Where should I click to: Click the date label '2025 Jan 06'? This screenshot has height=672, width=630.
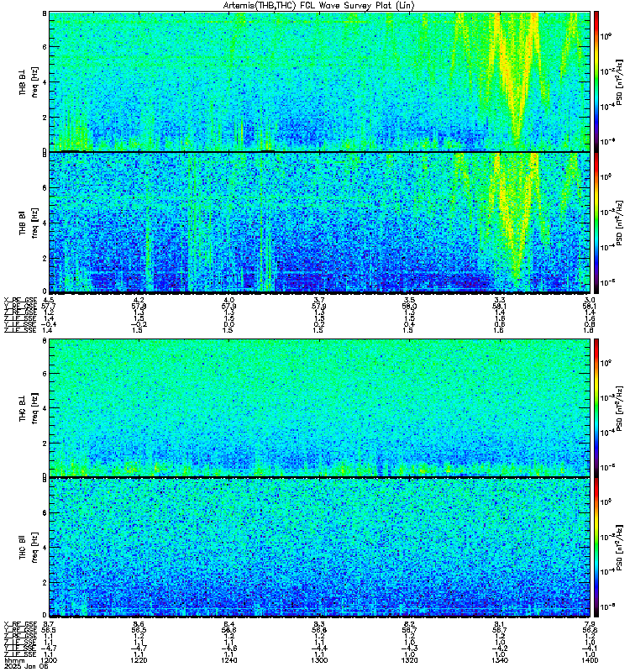pos(26,666)
